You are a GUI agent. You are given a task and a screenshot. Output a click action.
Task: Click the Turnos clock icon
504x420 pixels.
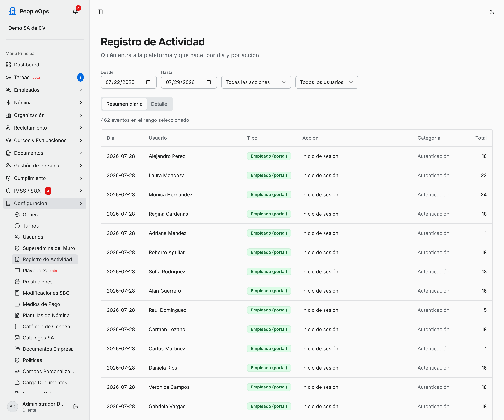coord(17,226)
